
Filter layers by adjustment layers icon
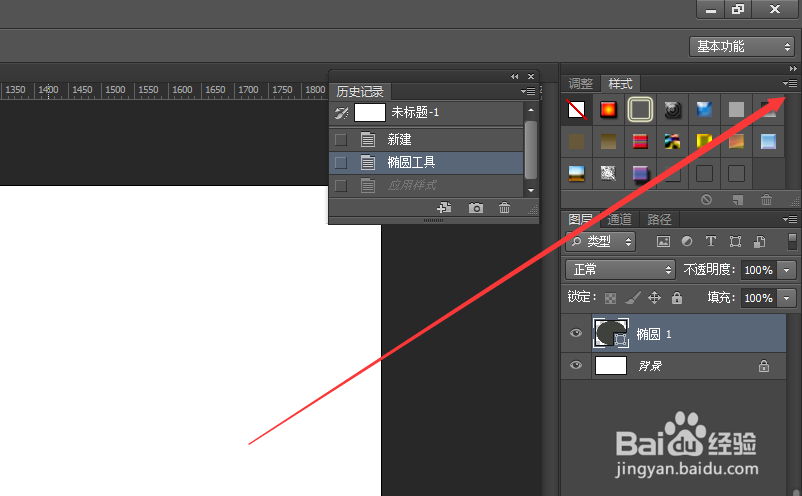click(x=687, y=241)
